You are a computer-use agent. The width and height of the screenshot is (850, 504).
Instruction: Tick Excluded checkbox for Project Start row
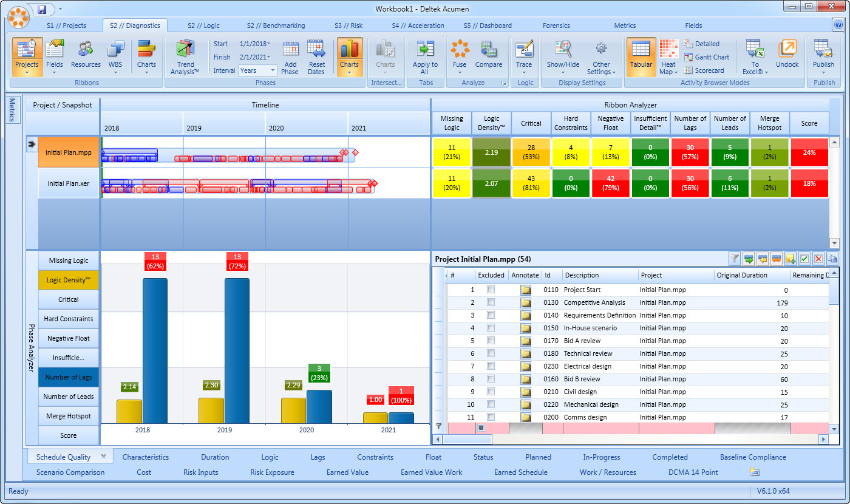(x=491, y=290)
